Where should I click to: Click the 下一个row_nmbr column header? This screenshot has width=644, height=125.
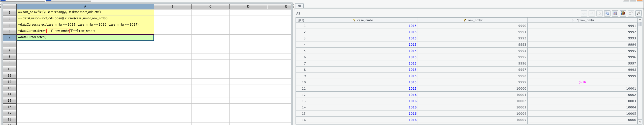pos(582,20)
